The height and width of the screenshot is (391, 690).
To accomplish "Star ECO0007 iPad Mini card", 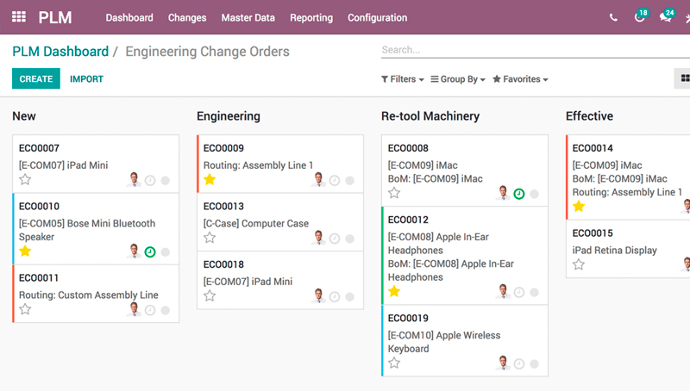I will click(25, 179).
